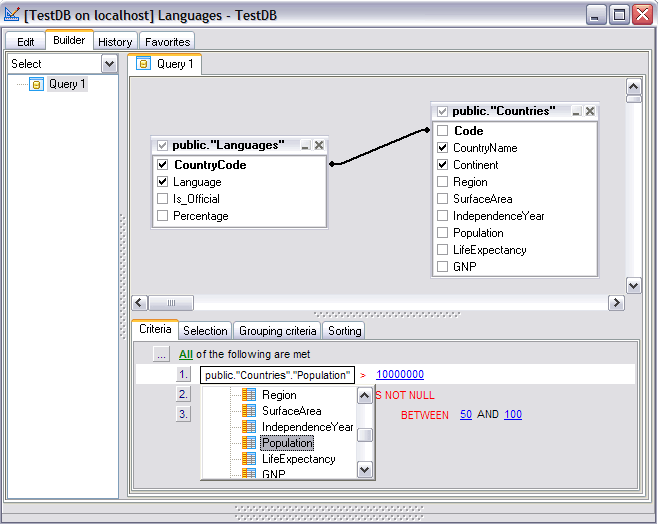Screen dimensions: 658x524
Task: Choose LifeExpectancy from the field dropdown list
Action: pyautogui.click(x=297, y=459)
